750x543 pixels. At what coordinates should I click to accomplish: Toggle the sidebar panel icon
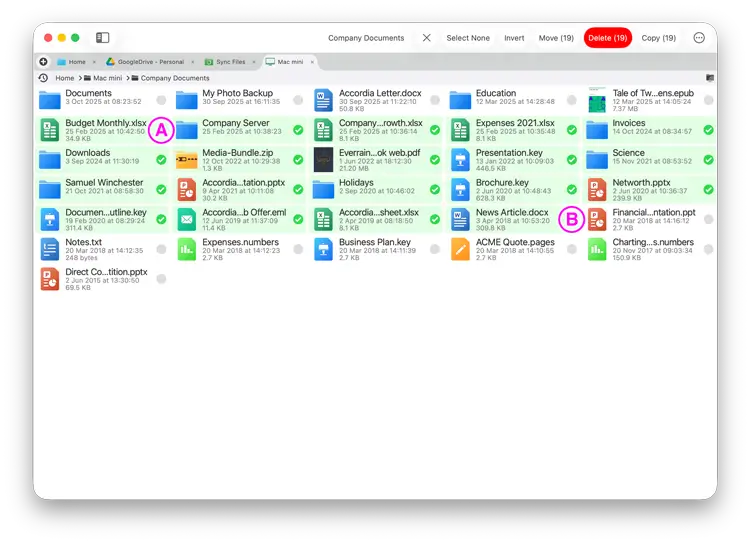click(x=102, y=38)
